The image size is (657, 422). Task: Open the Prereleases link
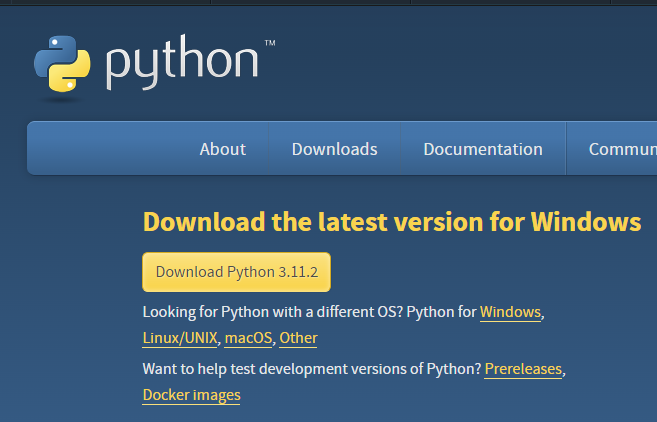523,369
